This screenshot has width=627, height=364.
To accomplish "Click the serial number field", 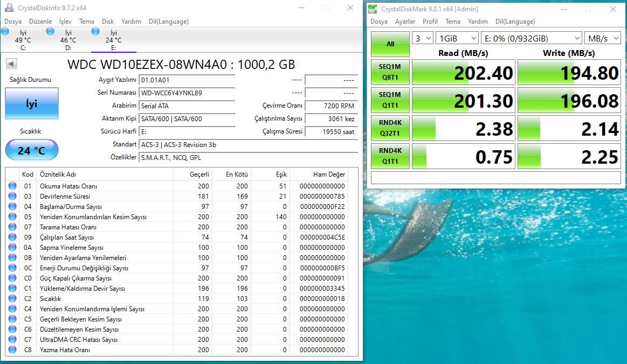I will click(x=187, y=93).
